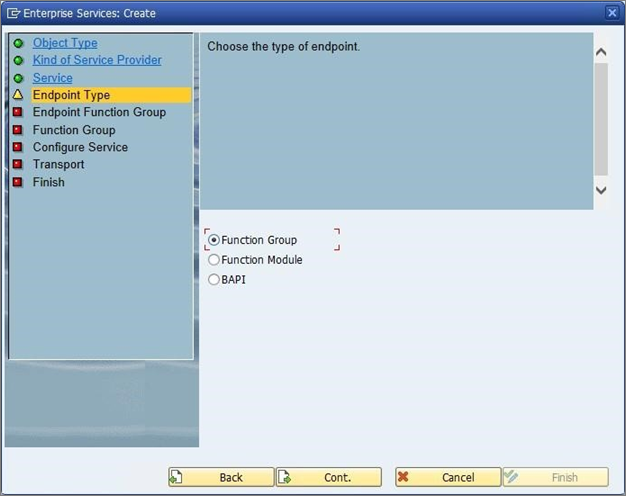The width and height of the screenshot is (626, 496).
Task: Click red icon beside Transport
Action: [18, 164]
